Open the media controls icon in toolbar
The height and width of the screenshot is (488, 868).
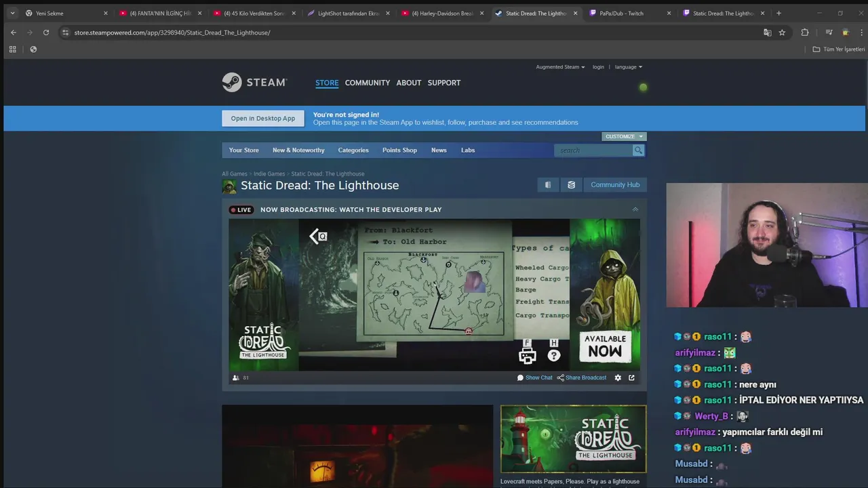pyautogui.click(x=829, y=33)
